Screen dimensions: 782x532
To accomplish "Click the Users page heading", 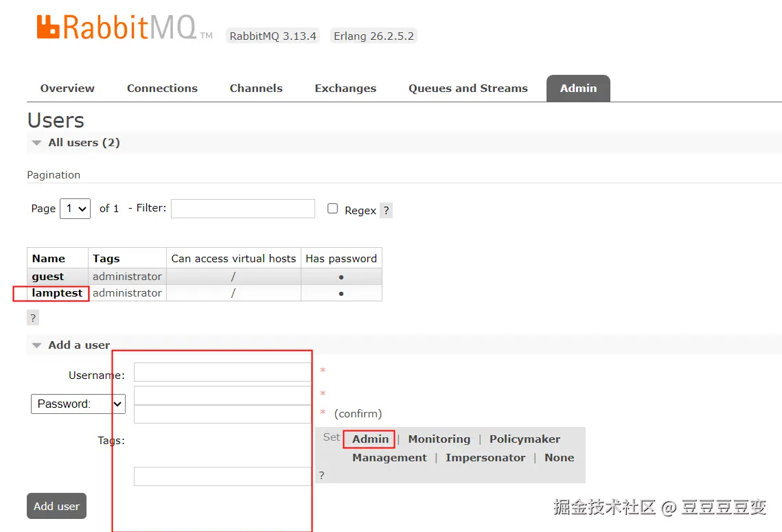I will [x=56, y=120].
